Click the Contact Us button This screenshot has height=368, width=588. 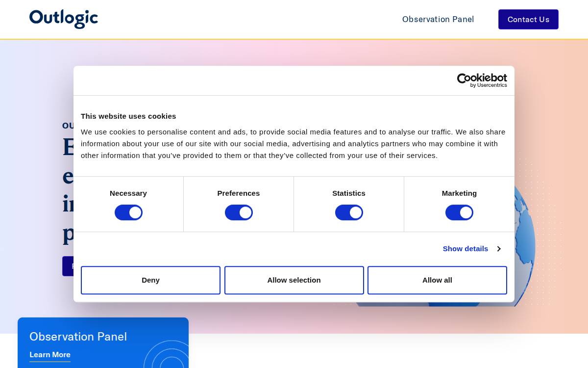(x=528, y=19)
